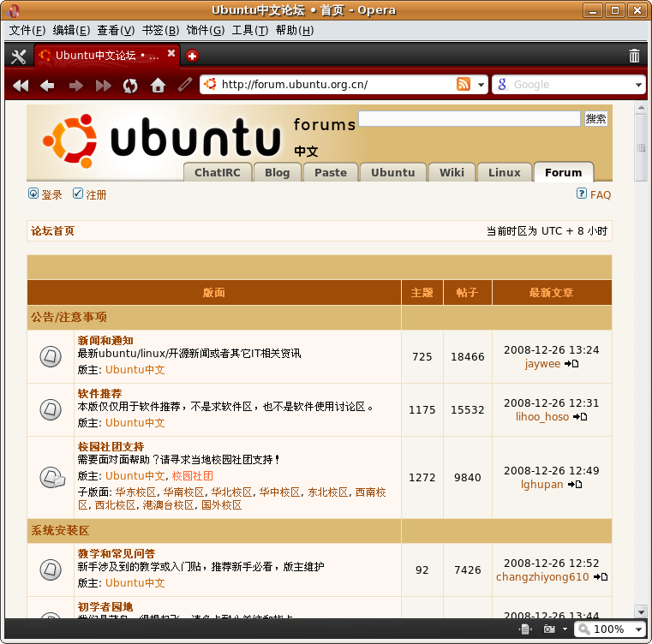Click the RSS feed icon in address bar

[464, 84]
